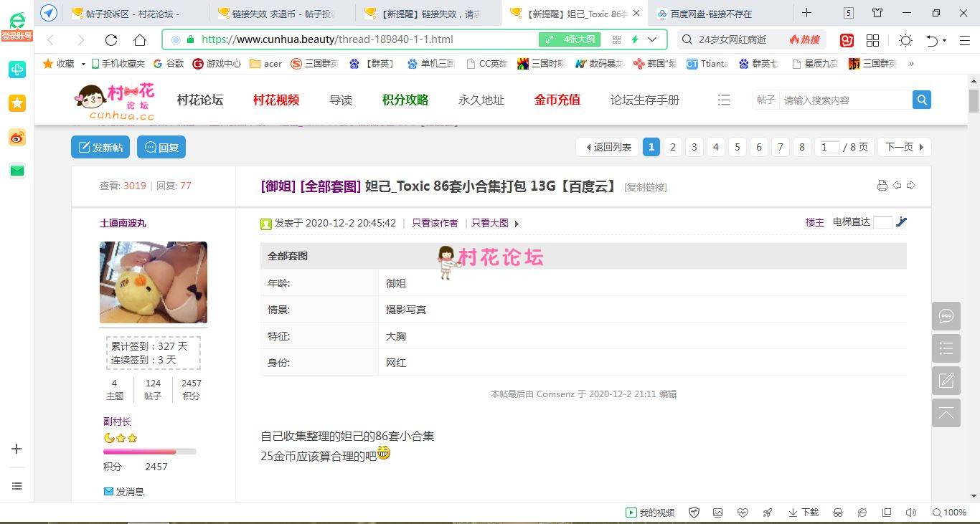Click the elevator jump arrow icon
This screenshot has height=524, width=980.
coord(902,222)
